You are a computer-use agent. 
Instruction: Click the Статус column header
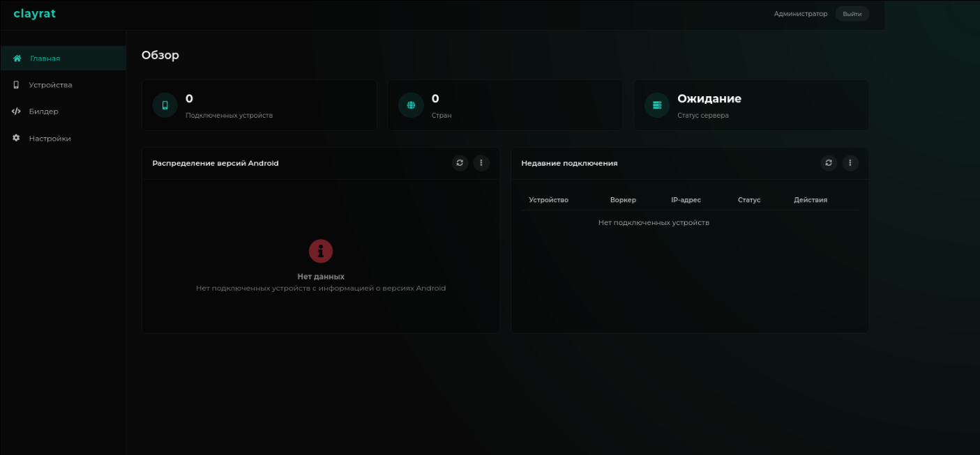click(x=749, y=200)
